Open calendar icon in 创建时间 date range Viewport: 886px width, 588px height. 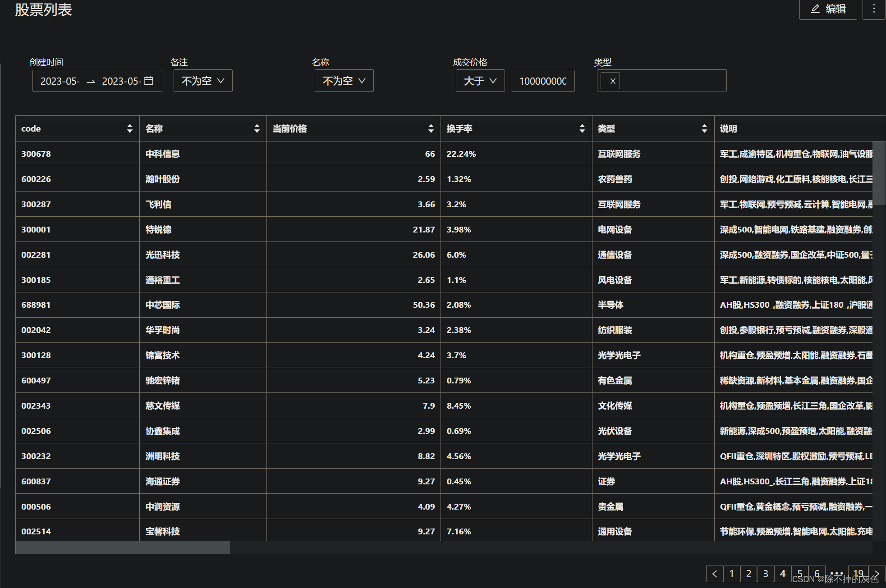[x=149, y=81]
